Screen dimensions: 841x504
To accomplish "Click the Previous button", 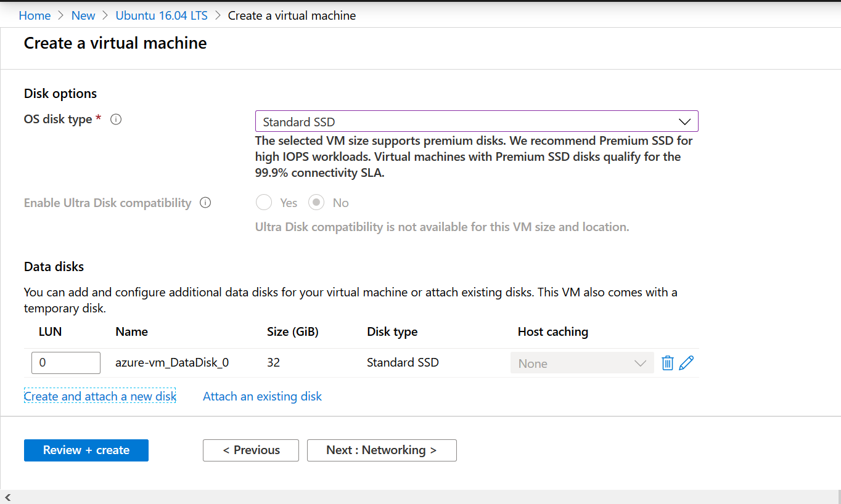I will (x=251, y=450).
